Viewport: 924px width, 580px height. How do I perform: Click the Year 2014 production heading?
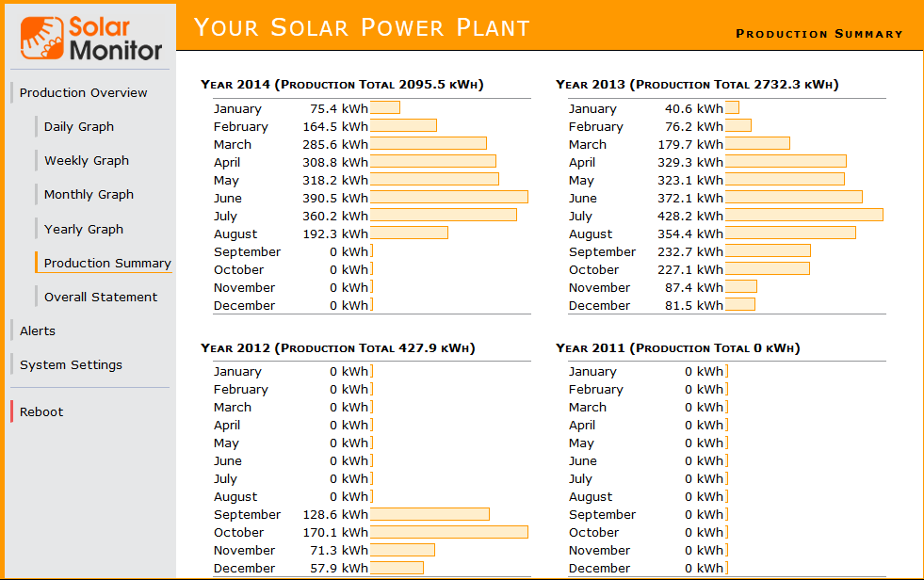[x=342, y=85]
